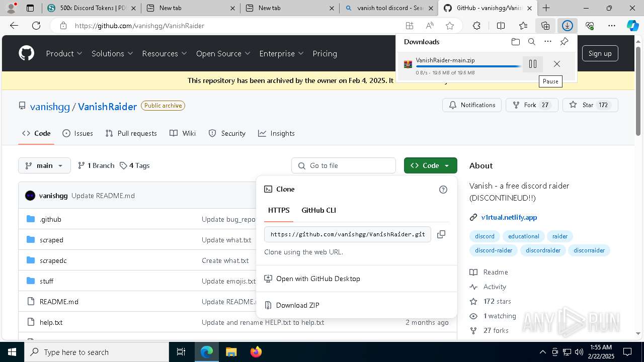This screenshot has height=362, width=644.
Task: Click the Go to file search field
Action: point(344,165)
